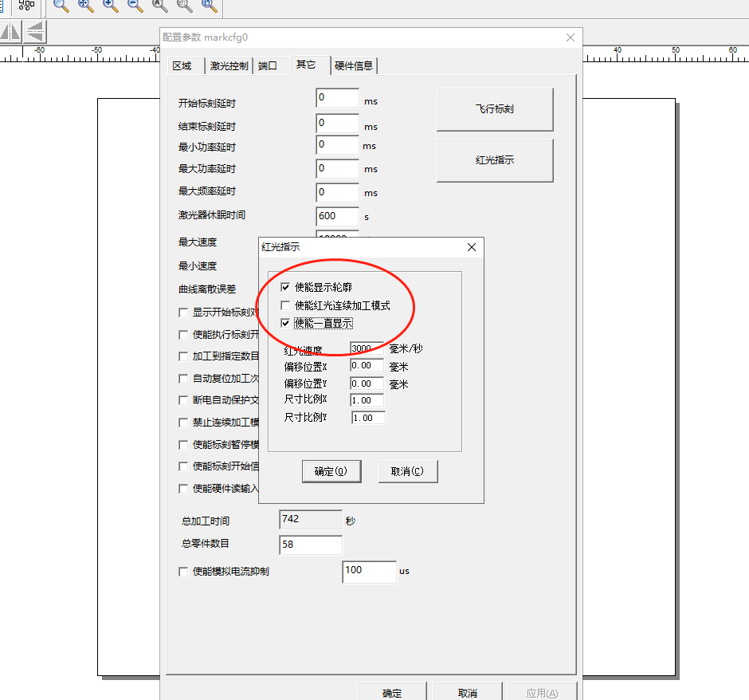Click the page magnifier zoom icon
749x700 pixels.
[x=210, y=6]
